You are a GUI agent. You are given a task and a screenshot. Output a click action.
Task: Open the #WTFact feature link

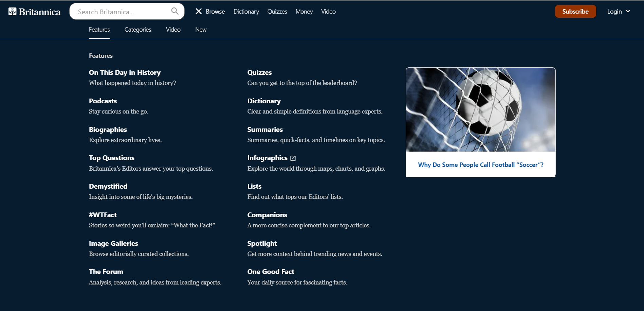tap(103, 215)
